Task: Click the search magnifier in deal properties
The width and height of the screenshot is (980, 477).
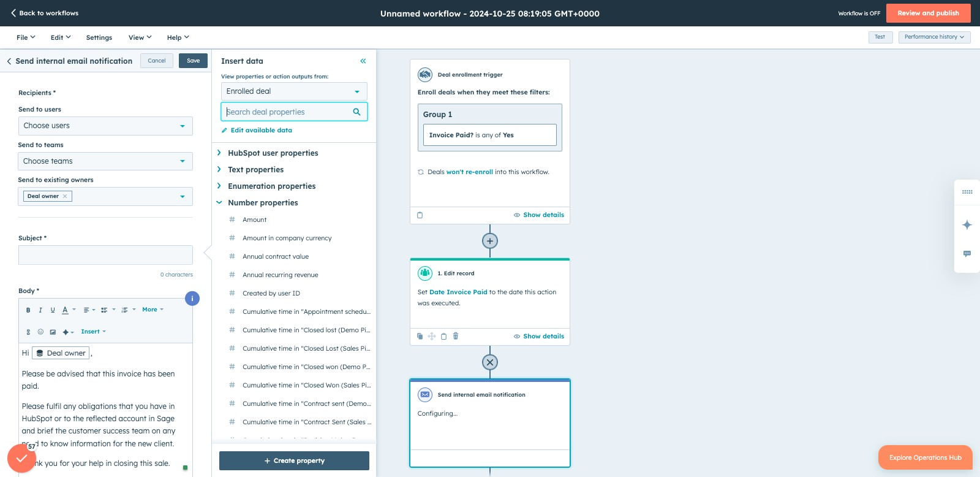Action: (x=356, y=112)
